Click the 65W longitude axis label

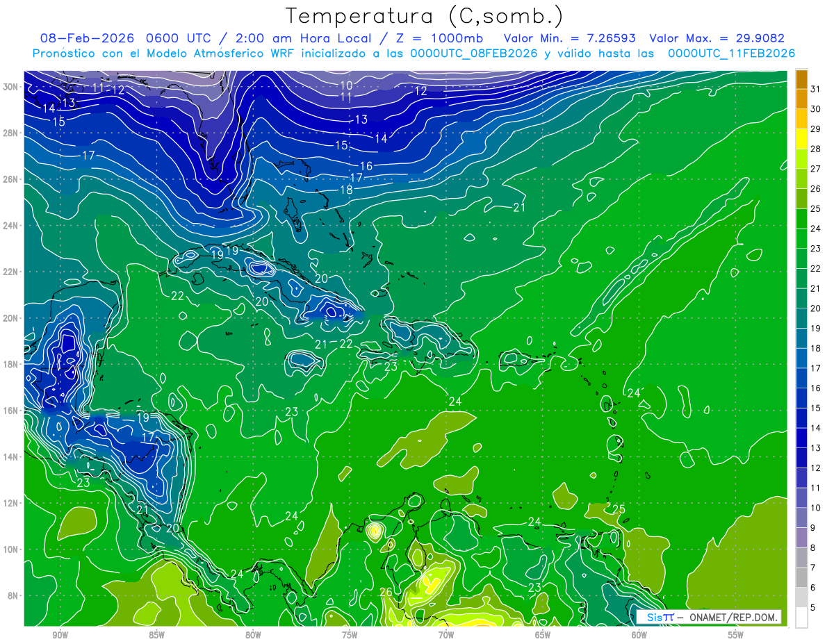click(543, 635)
